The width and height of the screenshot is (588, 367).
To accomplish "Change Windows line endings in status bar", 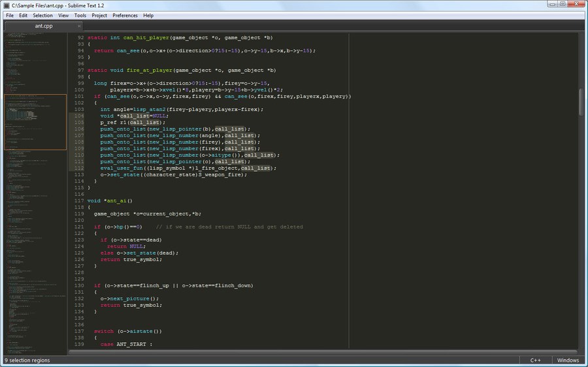I will [568, 360].
